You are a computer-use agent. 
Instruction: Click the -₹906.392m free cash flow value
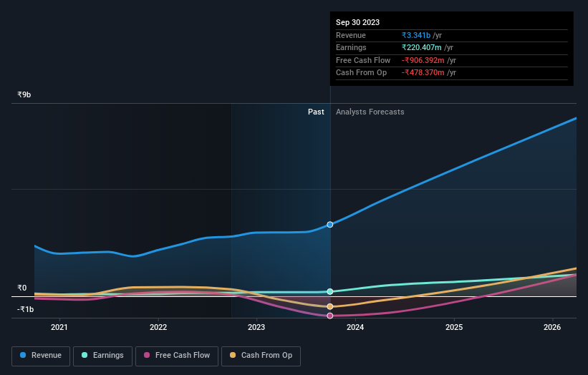(423, 60)
